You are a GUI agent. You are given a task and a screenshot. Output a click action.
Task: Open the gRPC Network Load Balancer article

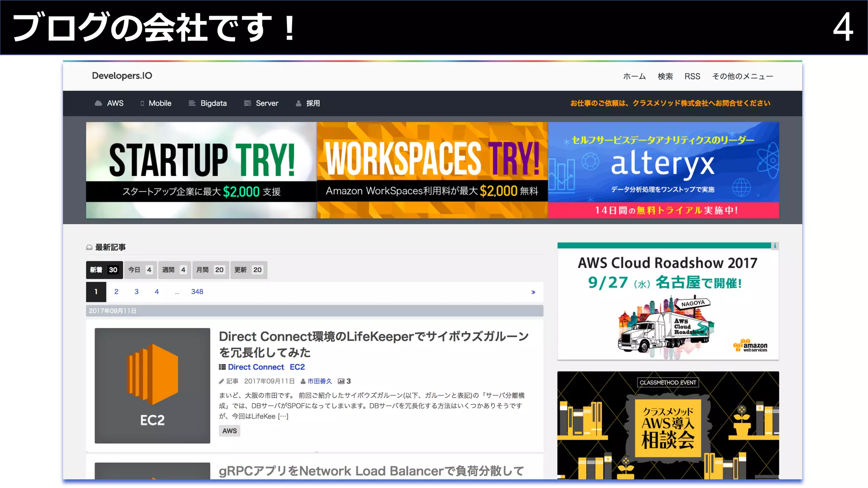pyautogui.click(x=371, y=471)
